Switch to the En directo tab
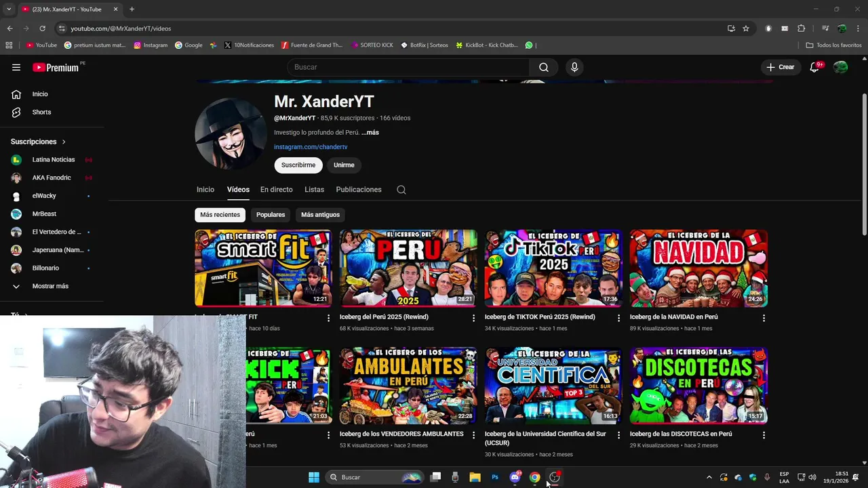 coord(277,190)
